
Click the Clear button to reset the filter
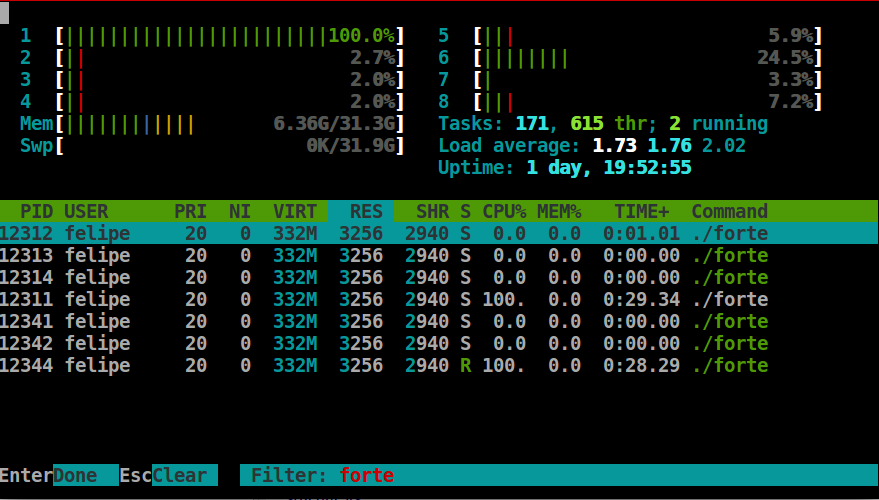pos(179,475)
